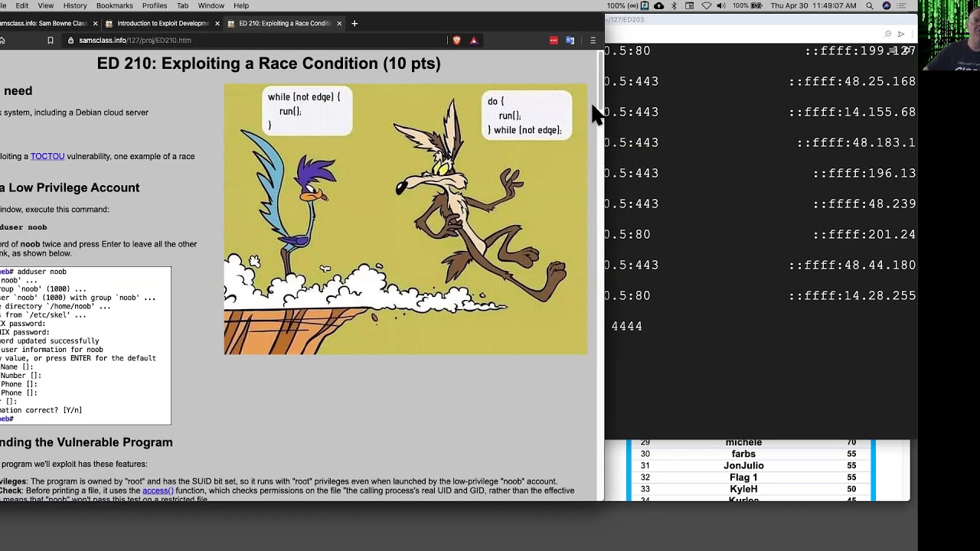Click the circled minus icon in right window
Image resolution: width=980 pixels, height=551 pixels.
point(888,34)
